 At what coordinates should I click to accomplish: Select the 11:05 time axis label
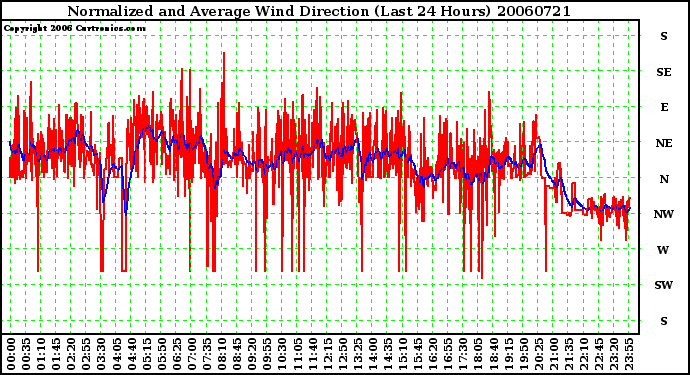click(x=297, y=354)
